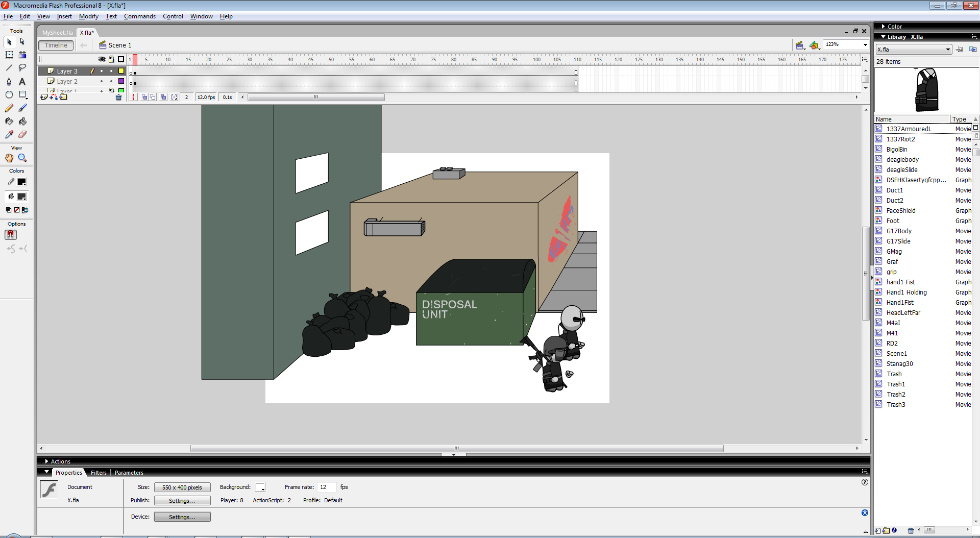Collapse the Library - X.fla panel
The width and height of the screenshot is (980, 538).
(x=883, y=37)
